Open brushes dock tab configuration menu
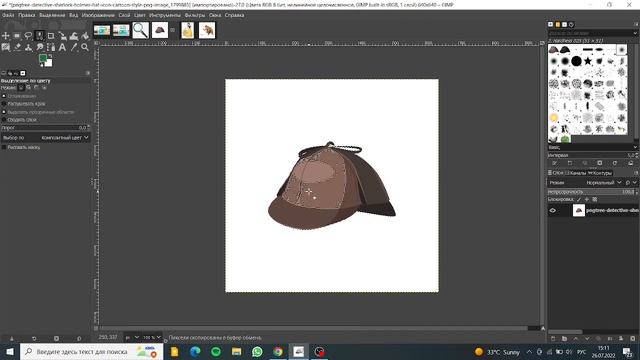Screen dimensions: 640x360 click(636, 24)
